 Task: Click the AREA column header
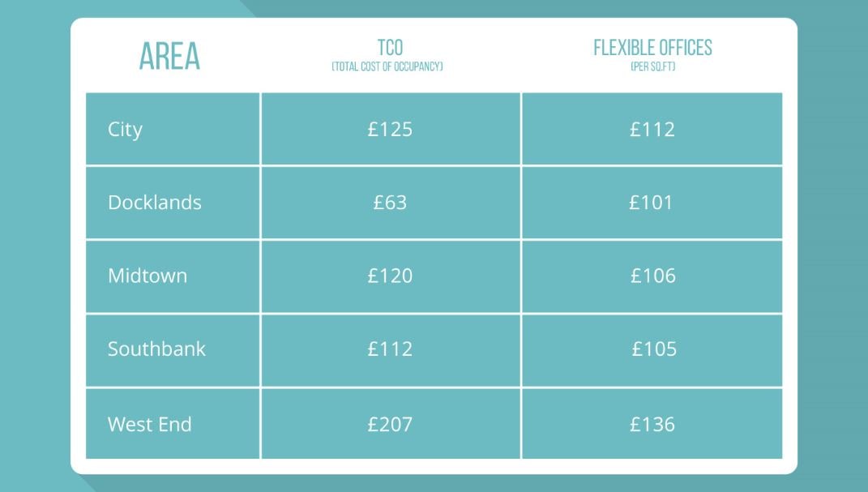(169, 56)
